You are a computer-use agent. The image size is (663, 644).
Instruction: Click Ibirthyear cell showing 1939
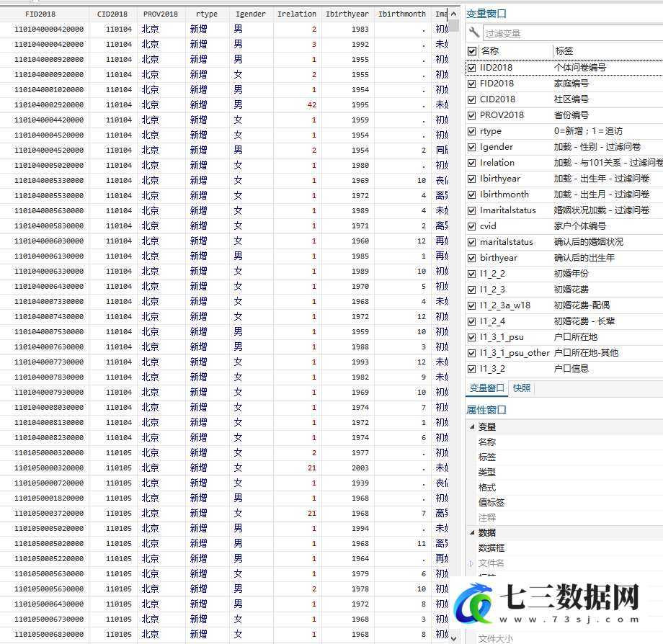click(x=348, y=483)
